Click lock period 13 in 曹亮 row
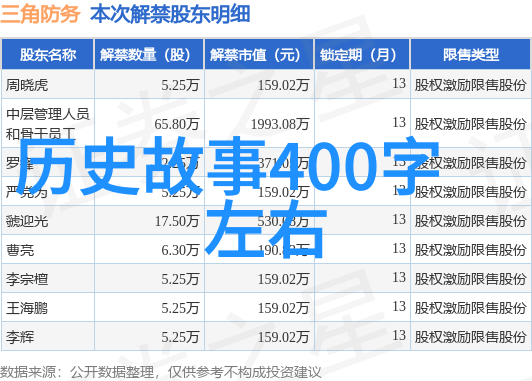532x381 pixels. 399,248
